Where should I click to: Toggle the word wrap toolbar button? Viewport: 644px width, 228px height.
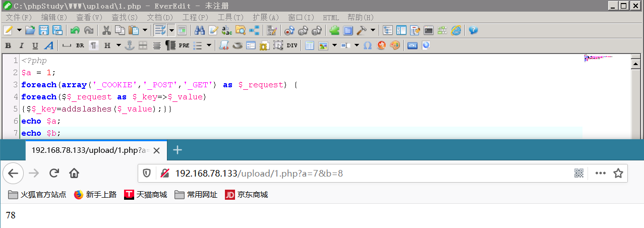click(x=160, y=30)
